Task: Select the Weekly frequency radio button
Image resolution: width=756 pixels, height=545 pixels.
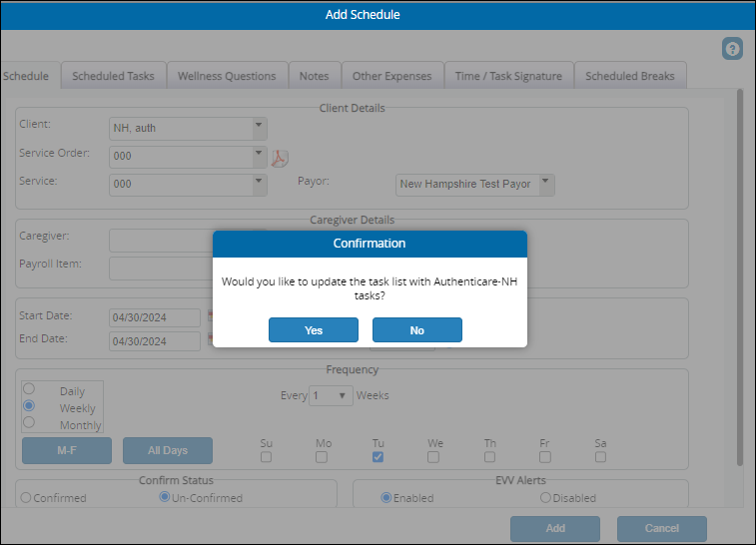Action: point(29,405)
